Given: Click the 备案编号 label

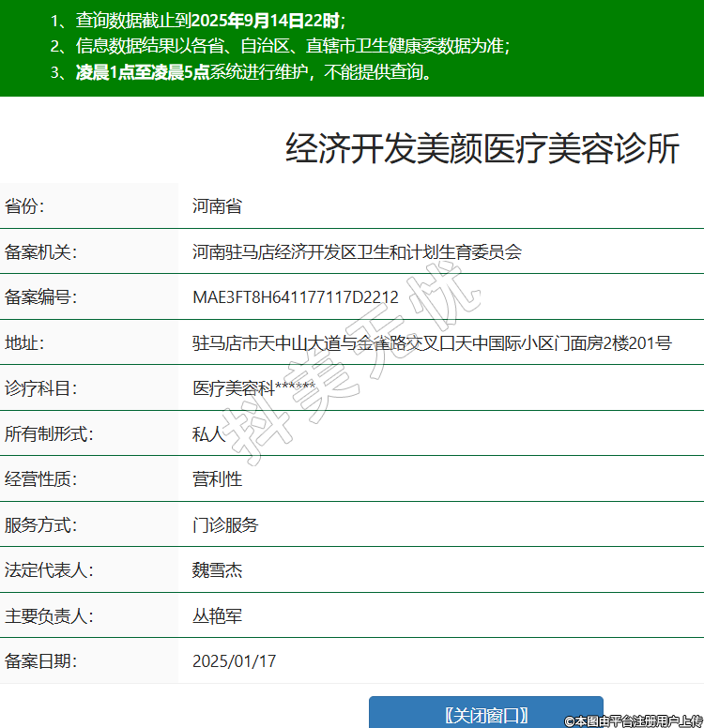Looking at the screenshot, I should (x=40, y=297).
